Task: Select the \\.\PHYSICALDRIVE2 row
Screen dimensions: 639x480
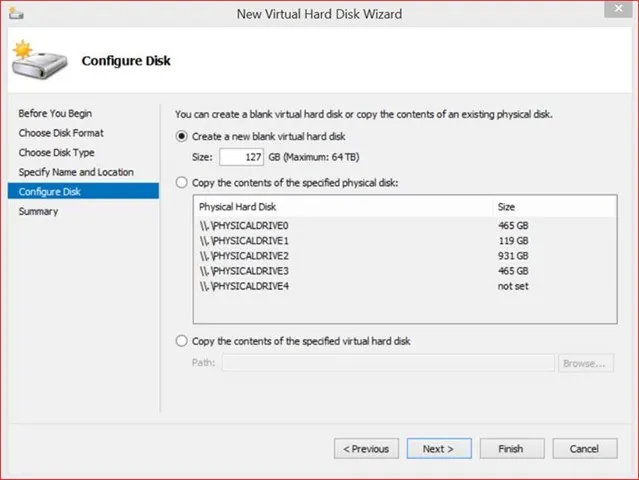Action: pyautogui.click(x=405, y=255)
